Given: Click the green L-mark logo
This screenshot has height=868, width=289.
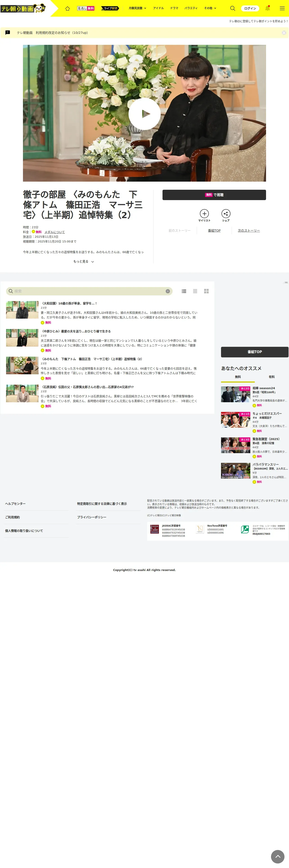Looking at the screenshot, I should tap(245, 529).
